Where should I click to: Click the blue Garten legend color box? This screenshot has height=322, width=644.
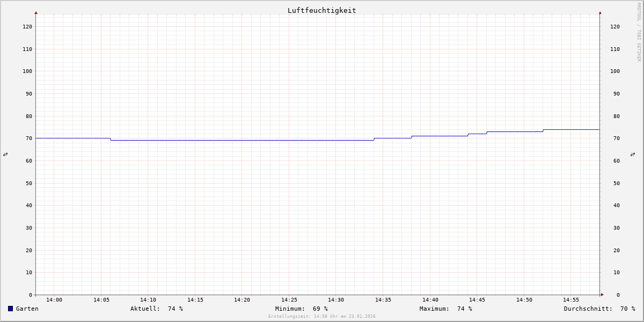pyautogui.click(x=10, y=309)
